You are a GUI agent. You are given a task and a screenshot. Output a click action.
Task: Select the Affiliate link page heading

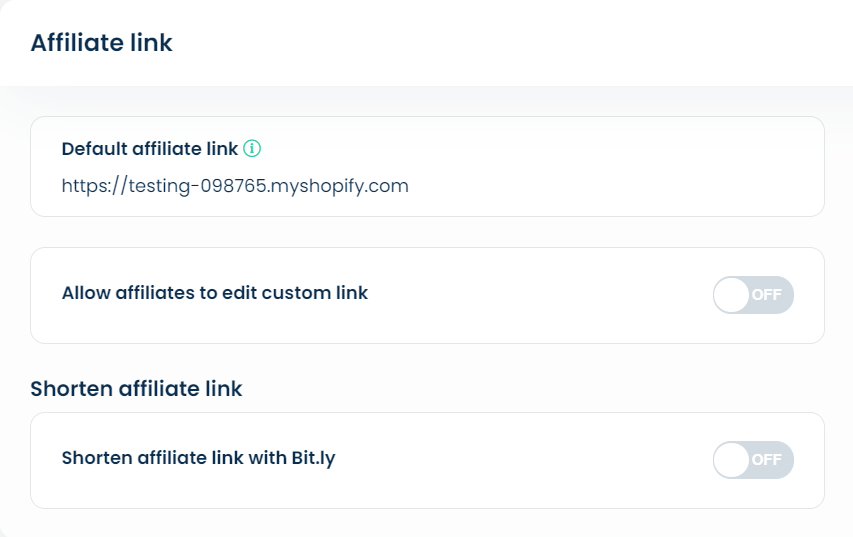(101, 42)
